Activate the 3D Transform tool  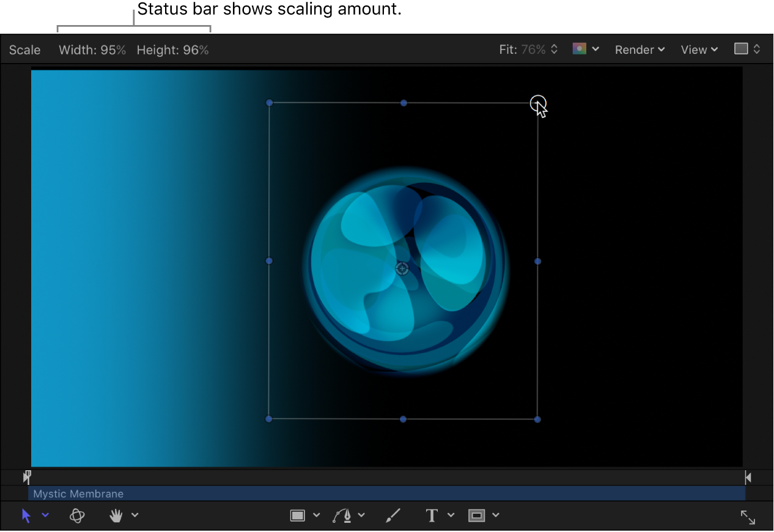[77, 515]
